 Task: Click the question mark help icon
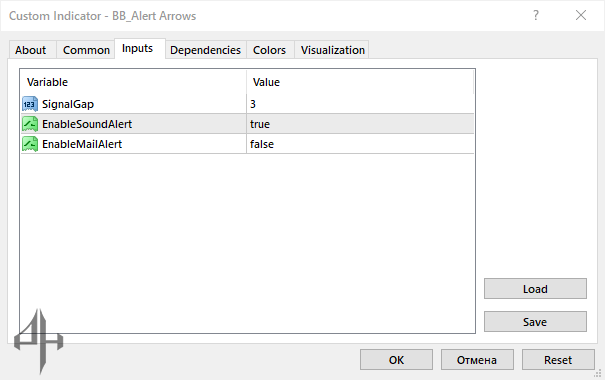(536, 15)
